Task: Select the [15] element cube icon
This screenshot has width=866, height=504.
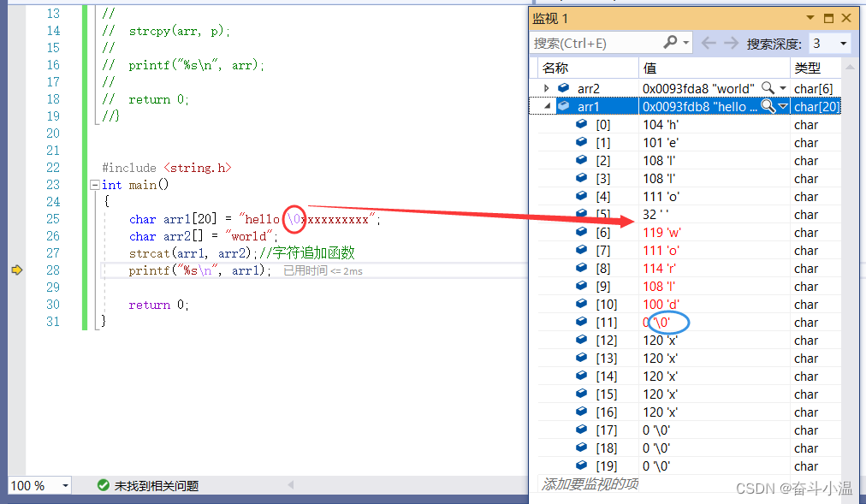Action: [582, 394]
